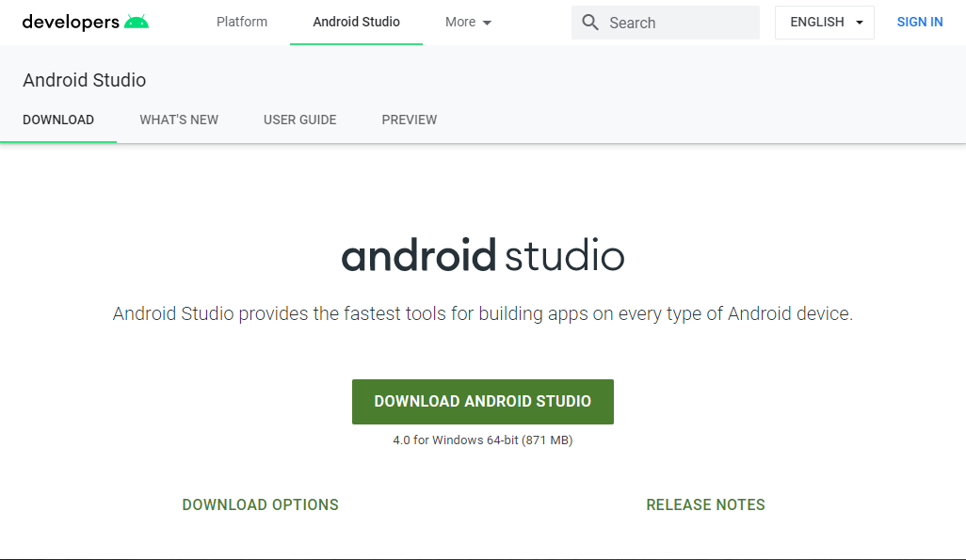966x560 pixels.
Task: Open the Platform top navigation tab
Action: pyautogui.click(x=242, y=22)
